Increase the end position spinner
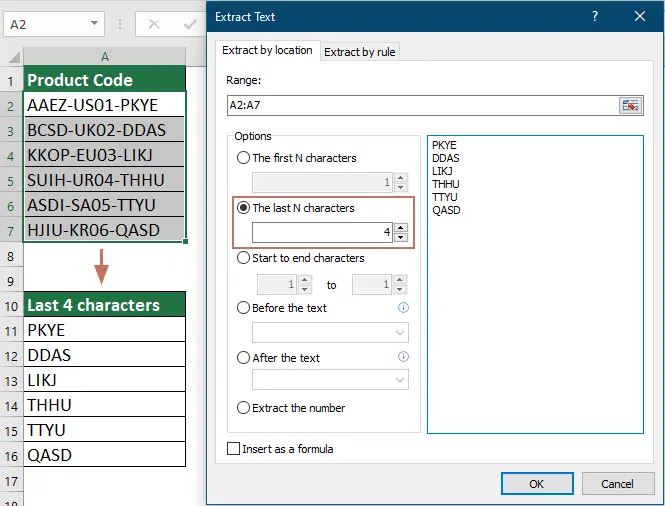The image size is (665, 506). click(400, 280)
